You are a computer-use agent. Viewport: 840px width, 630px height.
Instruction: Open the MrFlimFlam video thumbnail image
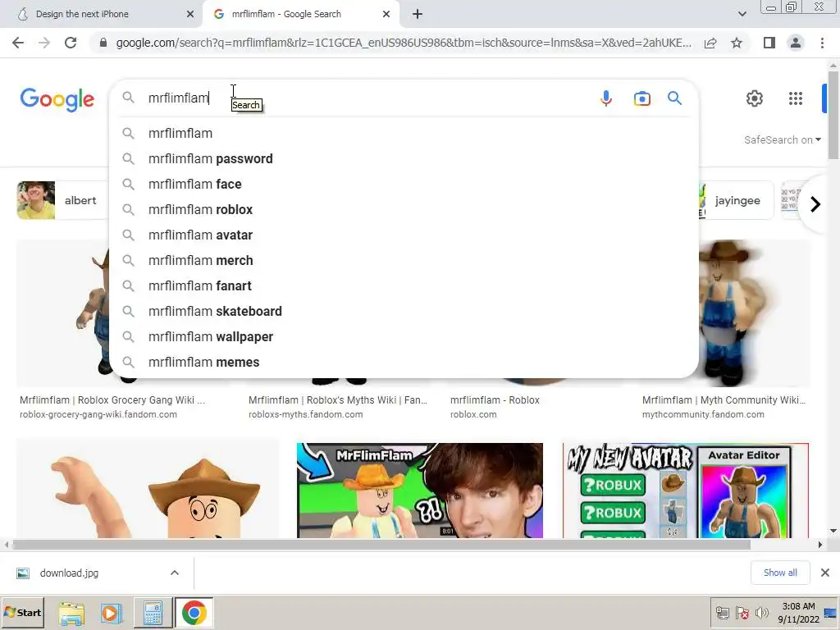[419, 491]
